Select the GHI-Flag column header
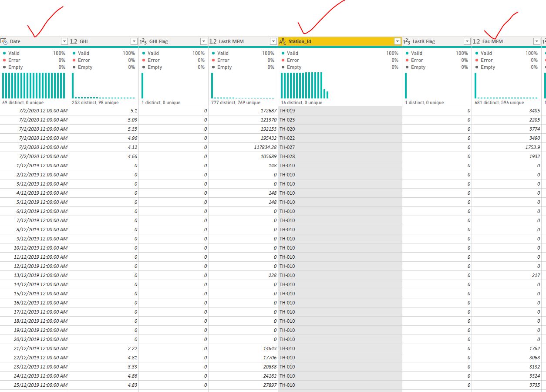Viewport: 546px width, 392px height. [x=174, y=41]
